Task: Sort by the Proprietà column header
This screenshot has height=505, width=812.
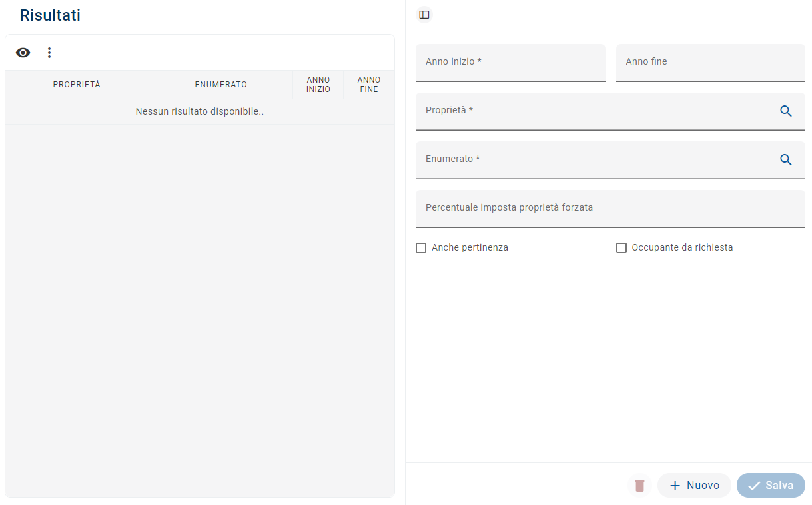Action: coord(77,85)
